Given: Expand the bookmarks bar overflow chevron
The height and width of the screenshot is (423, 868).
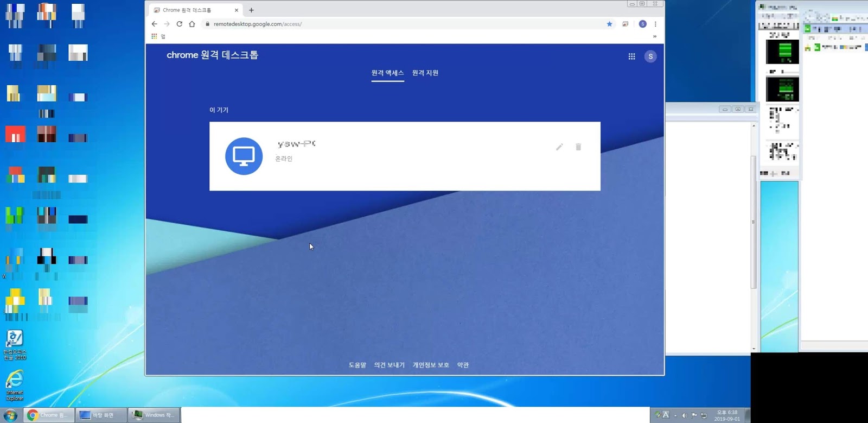Looking at the screenshot, I should click(655, 36).
